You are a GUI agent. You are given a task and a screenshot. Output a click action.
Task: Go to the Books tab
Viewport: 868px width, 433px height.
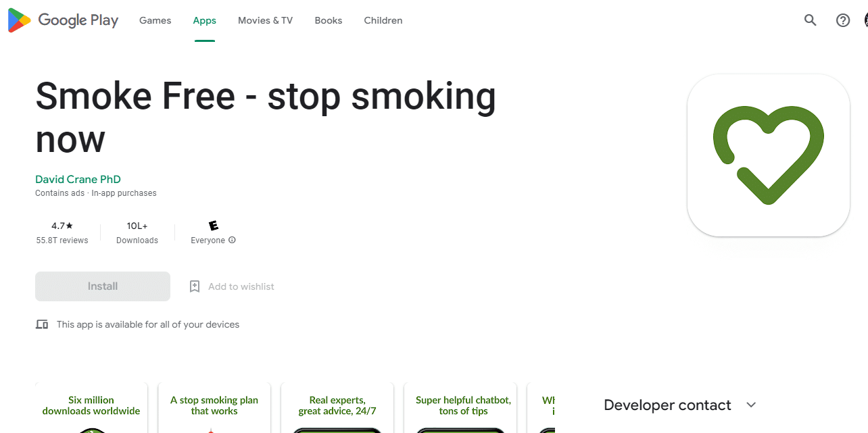[328, 20]
